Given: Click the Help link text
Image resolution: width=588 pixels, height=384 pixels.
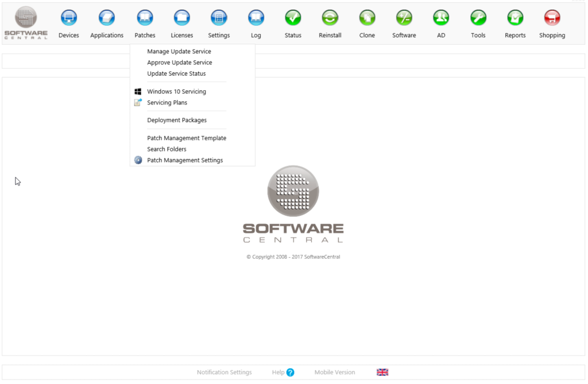Looking at the screenshot, I should click(x=278, y=373).
